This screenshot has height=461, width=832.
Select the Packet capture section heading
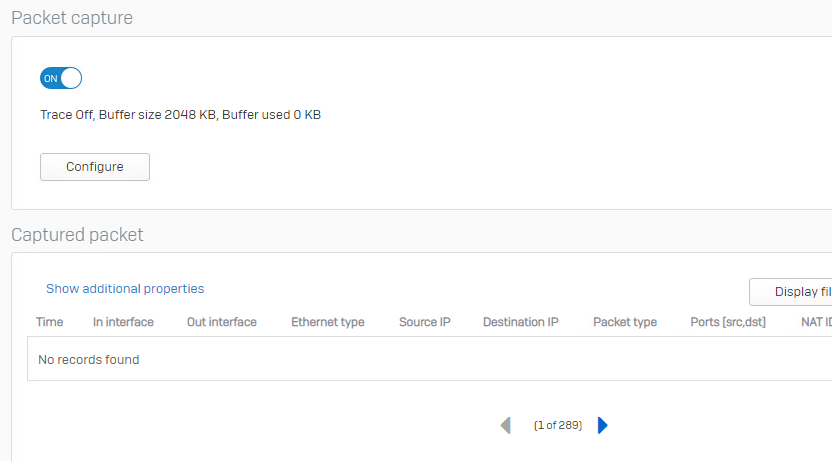tap(72, 18)
